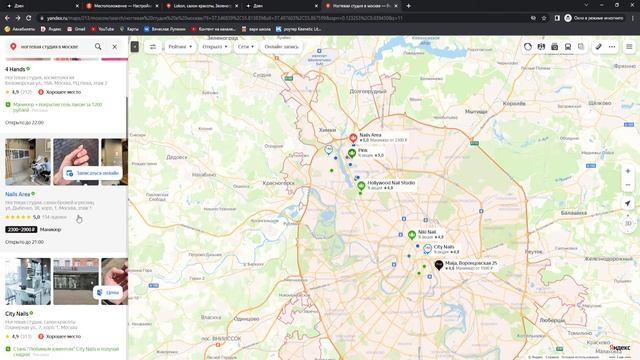Open the YouTube bookmark

click(x=102, y=29)
